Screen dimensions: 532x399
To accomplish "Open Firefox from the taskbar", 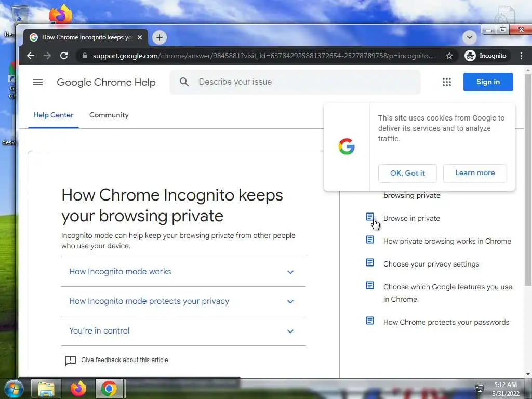I will click(78, 389).
